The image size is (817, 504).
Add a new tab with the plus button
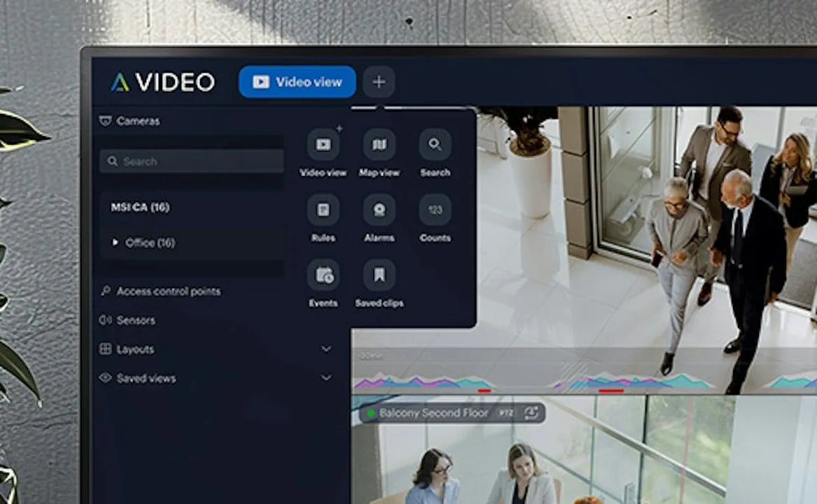pos(379,82)
